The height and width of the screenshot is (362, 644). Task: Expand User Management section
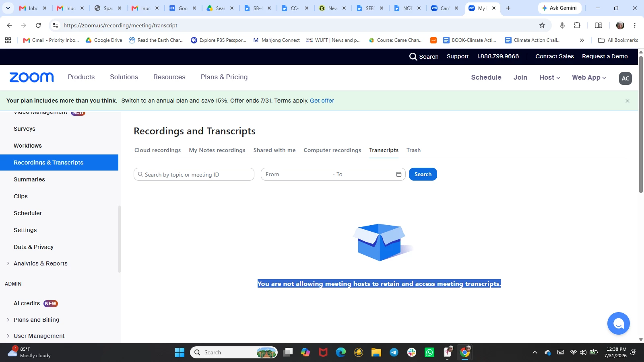point(8,336)
